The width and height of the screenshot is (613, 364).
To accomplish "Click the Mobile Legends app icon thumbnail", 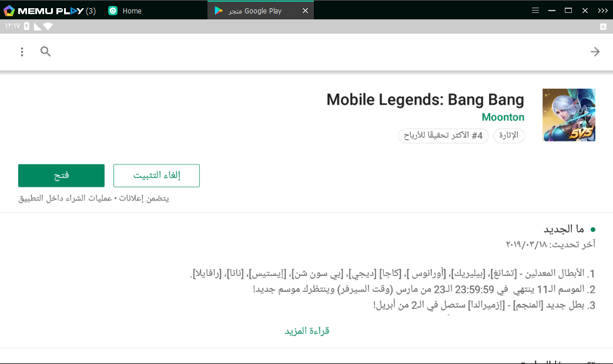I will pos(568,114).
